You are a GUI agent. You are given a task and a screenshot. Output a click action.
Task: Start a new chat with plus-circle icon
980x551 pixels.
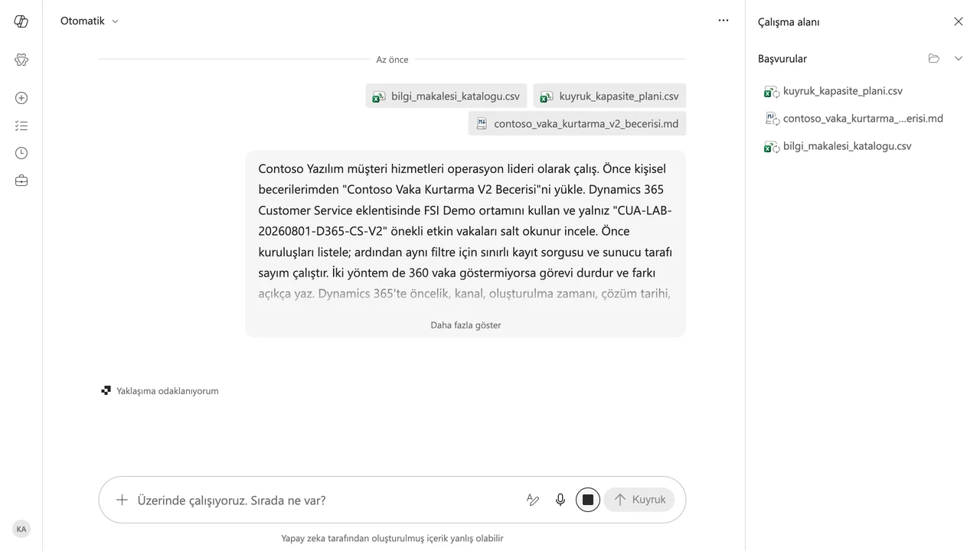coord(21,98)
